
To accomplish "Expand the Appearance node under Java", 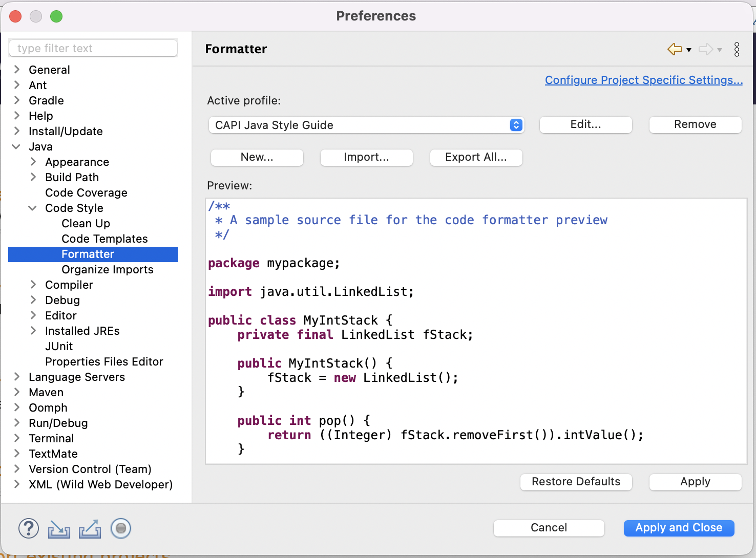I will (33, 161).
